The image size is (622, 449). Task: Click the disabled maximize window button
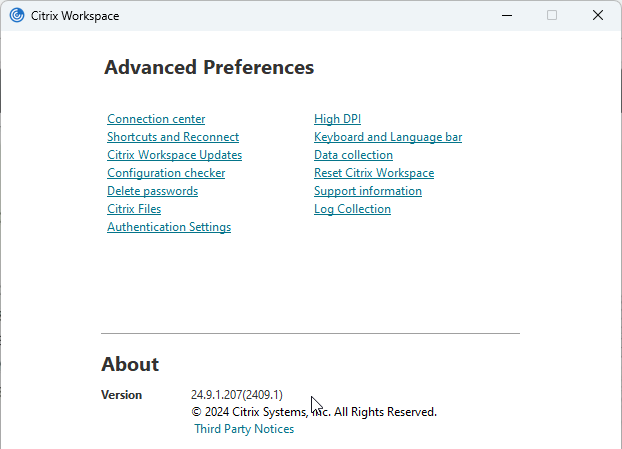552,15
